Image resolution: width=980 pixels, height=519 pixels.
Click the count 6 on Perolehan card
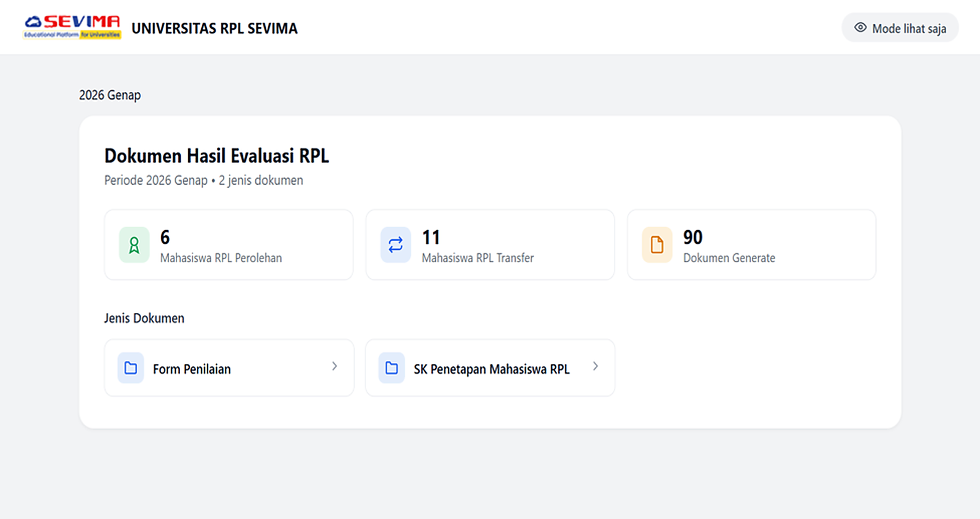tap(165, 237)
